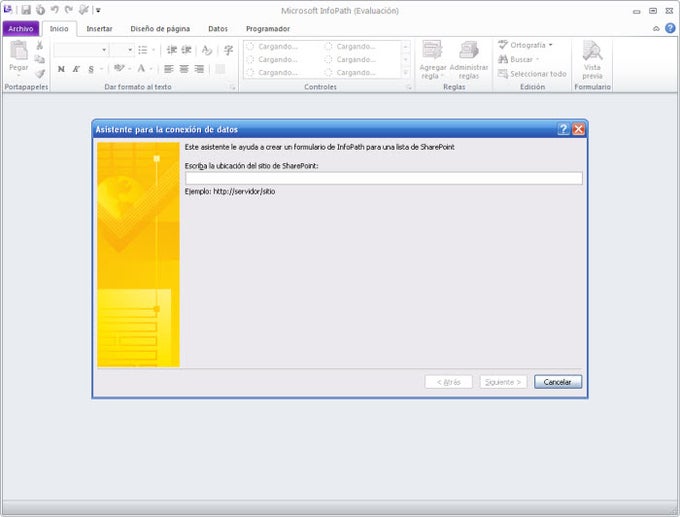Click the Format Painter brush icon
This screenshot has width=680, height=517.
point(40,74)
